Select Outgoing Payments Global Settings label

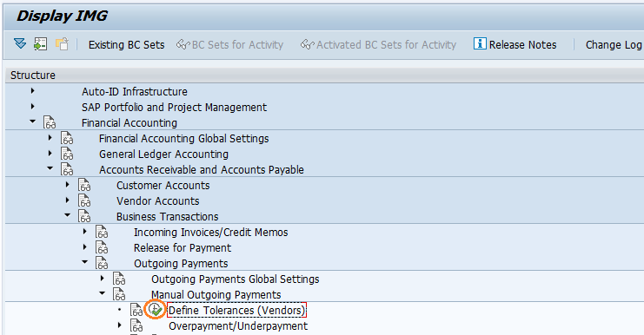[x=236, y=279]
